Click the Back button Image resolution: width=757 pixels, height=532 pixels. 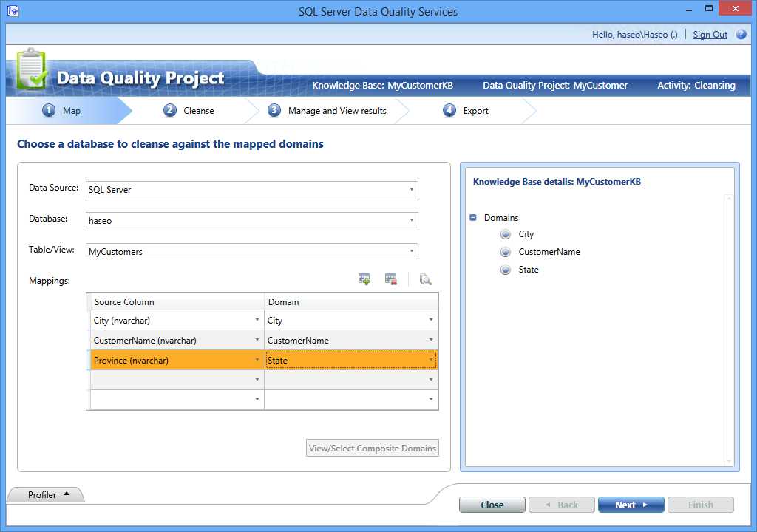562,505
